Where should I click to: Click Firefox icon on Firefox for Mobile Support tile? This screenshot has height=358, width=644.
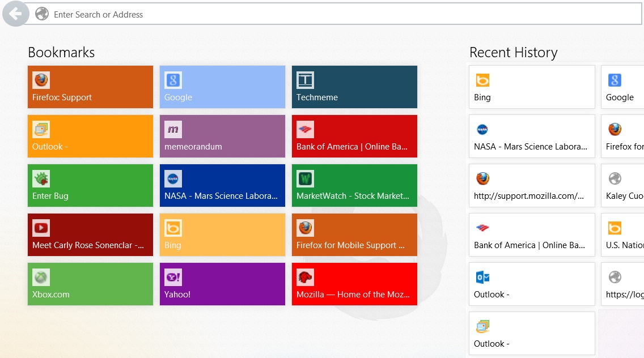pos(305,228)
